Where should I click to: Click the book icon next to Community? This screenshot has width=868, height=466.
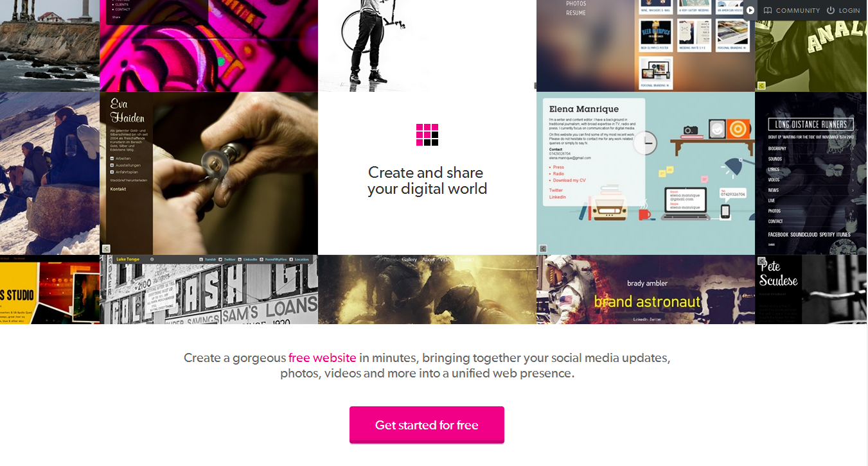[x=767, y=10]
